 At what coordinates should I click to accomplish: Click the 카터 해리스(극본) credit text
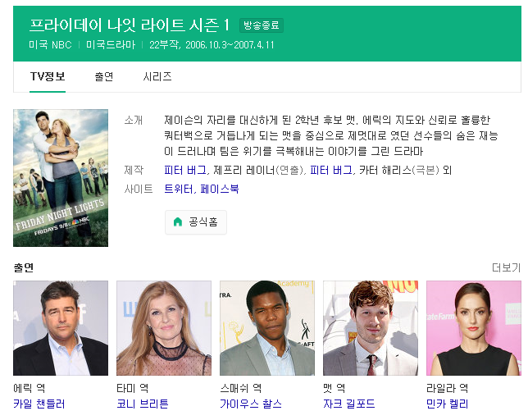399,170
